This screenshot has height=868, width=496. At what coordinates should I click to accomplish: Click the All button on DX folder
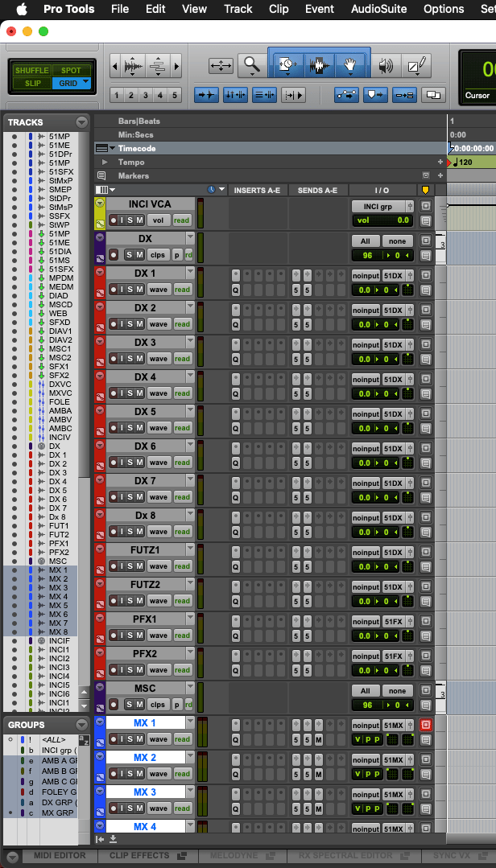366,241
